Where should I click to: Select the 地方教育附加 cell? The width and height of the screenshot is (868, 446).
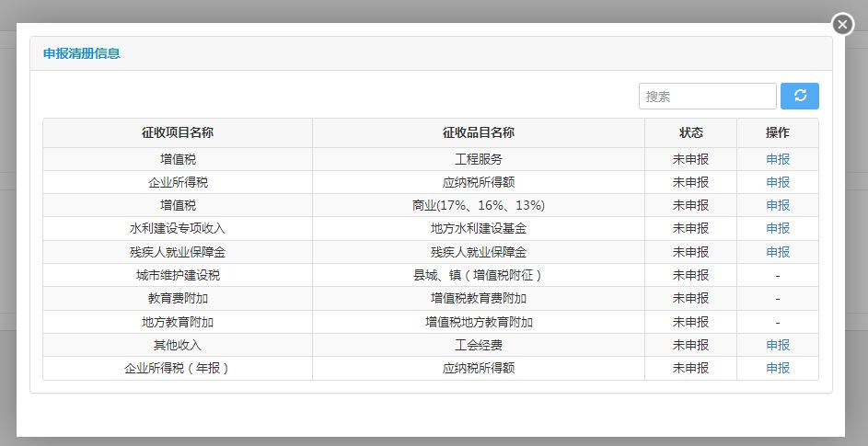[x=178, y=322]
